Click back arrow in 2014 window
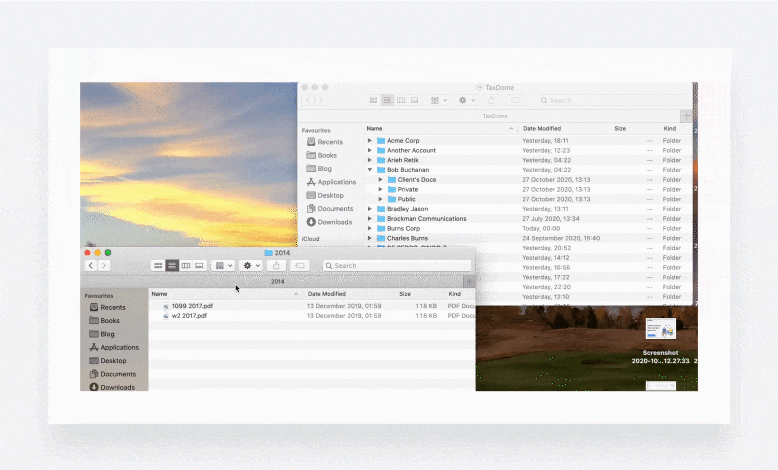This screenshot has height=470, width=778. pyautogui.click(x=91, y=265)
